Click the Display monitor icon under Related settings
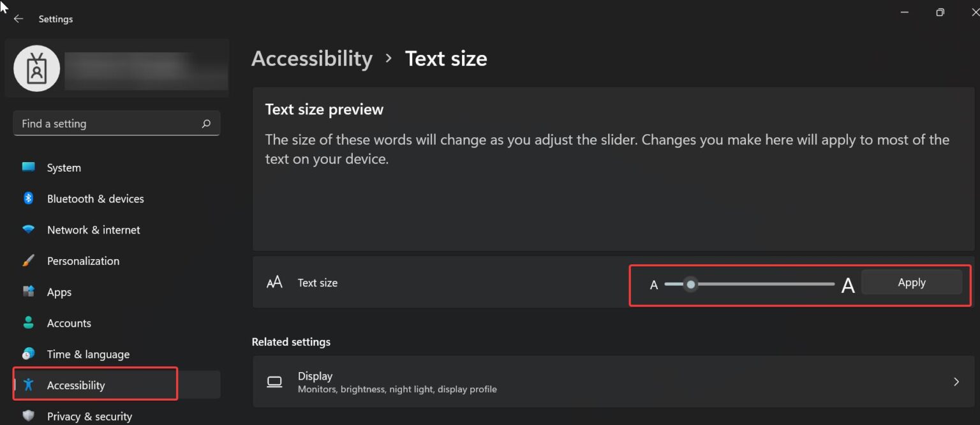Screen dimensions: 980x425 274,381
